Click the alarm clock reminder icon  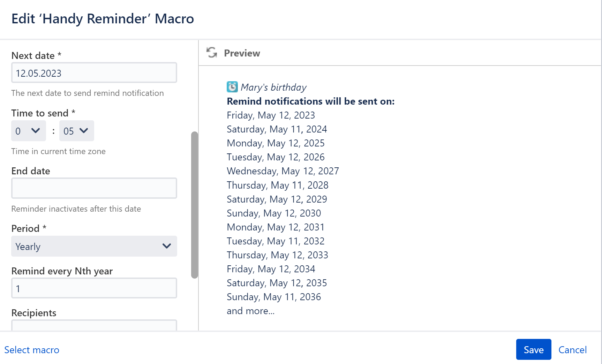coord(232,87)
